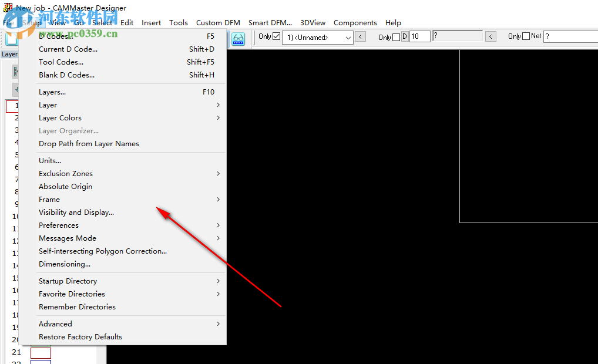
Task: Select the blue glasses viewer toolbar icon
Action: [x=237, y=38]
